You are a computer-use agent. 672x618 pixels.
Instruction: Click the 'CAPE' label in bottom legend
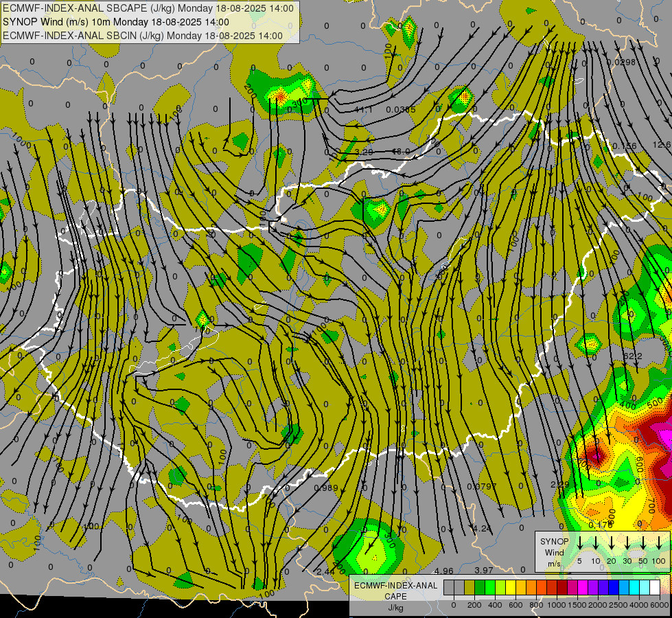tap(395, 597)
